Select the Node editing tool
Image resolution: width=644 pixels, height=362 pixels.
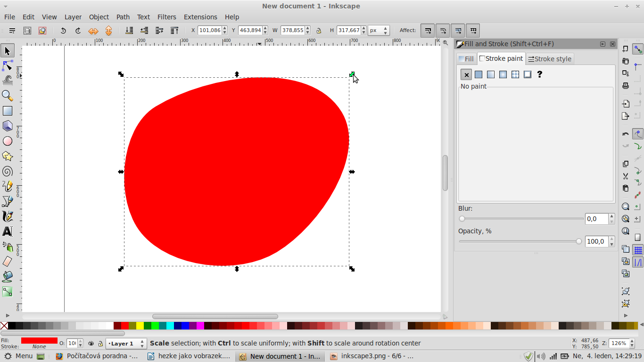pos(8,66)
